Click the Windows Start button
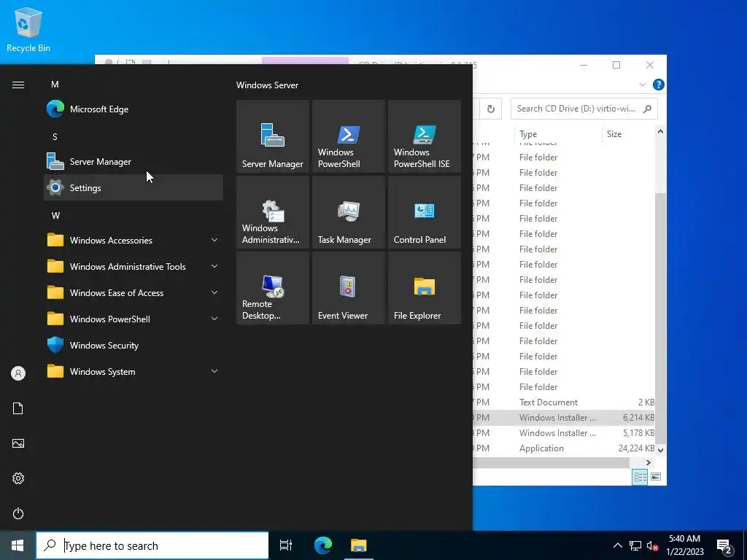This screenshot has width=747, height=560. coord(18,545)
